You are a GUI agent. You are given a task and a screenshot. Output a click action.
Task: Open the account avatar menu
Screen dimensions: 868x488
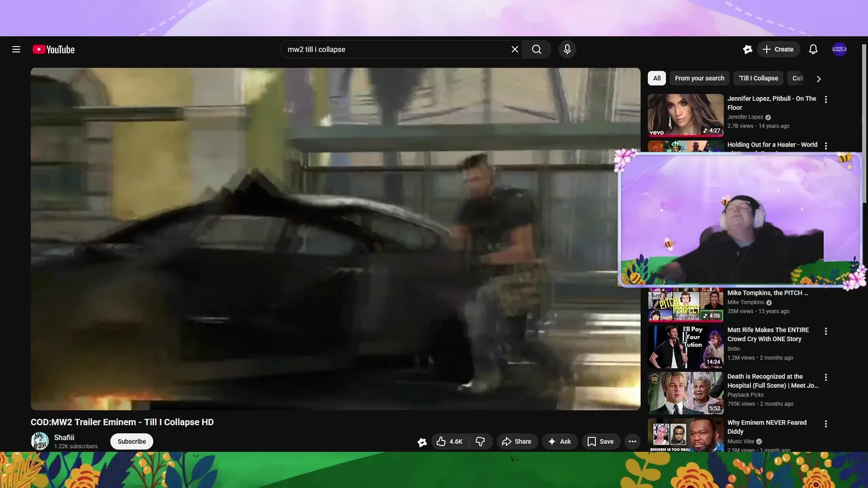tap(840, 49)
